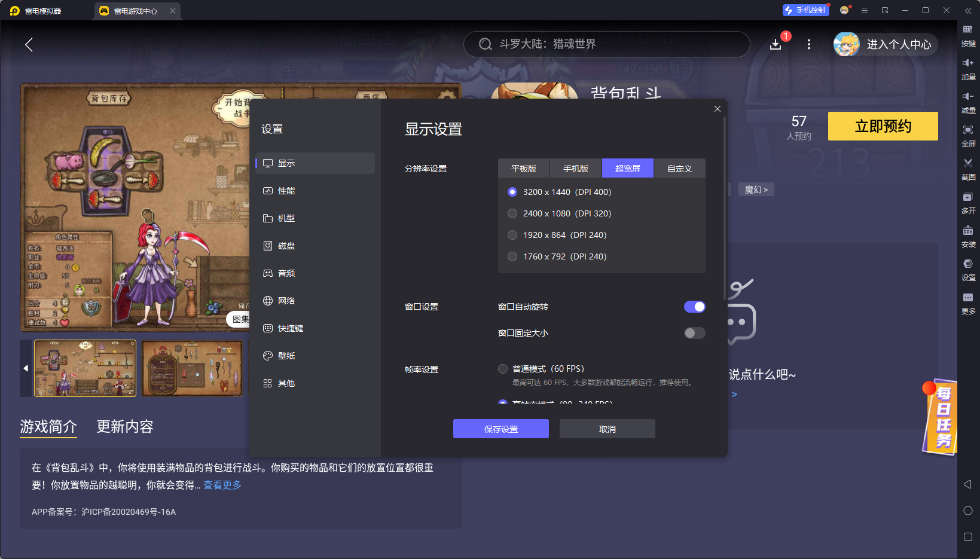Screen dimensions: 980x559
Task: Open 设置 gear in right sidebar
Action: (968, 270)
